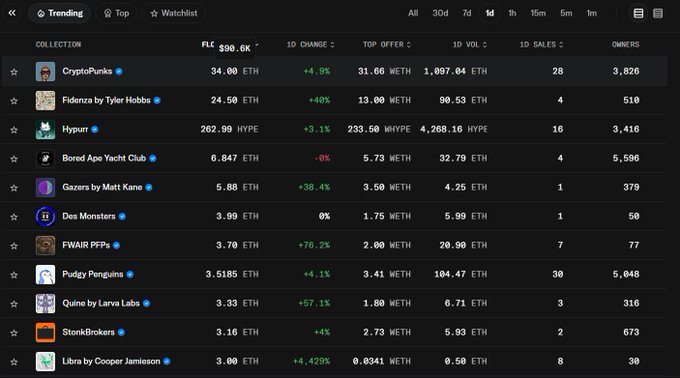Click the Gazers moon thumbnail
Screen dimensions: 680x378
click(45, 188)
